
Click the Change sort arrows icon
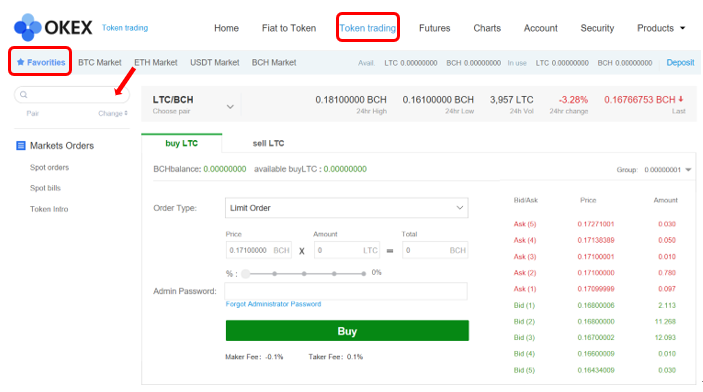(x=126, y=113)
